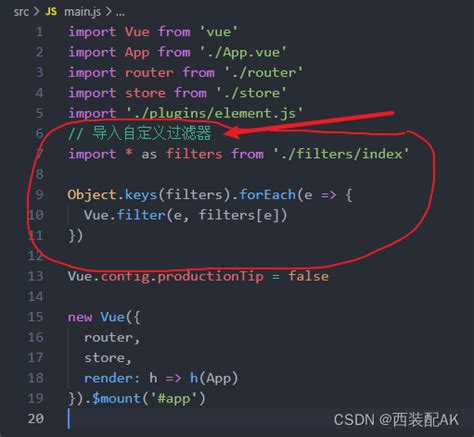Click the CSDN watermark text
The width and height of the screenshot is (474, 437).
click(x=396, y=420)
